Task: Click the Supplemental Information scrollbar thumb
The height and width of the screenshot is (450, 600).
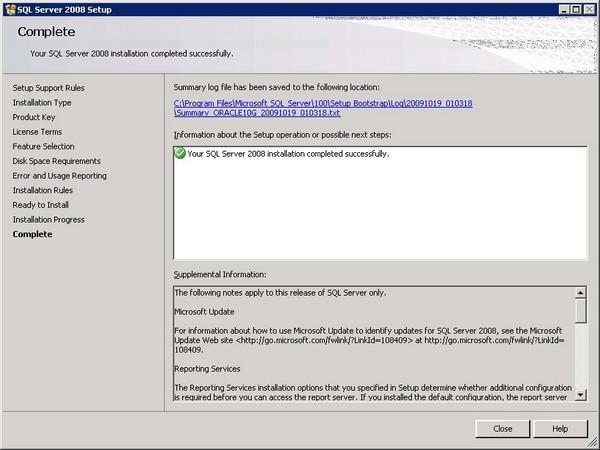Action: tap(580, 310)
